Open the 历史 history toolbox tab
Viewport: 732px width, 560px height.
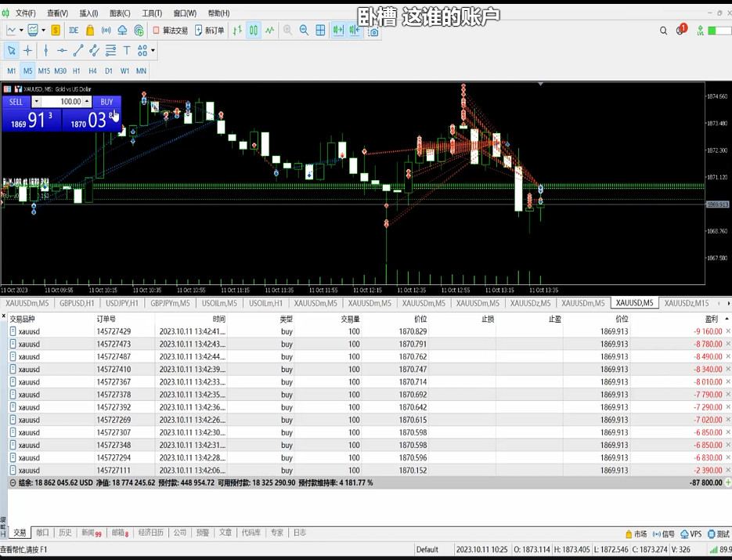coord(65,533)
